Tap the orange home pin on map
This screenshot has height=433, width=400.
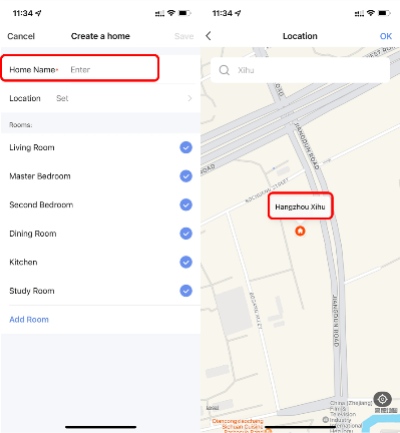pyautogui.click(x=300, y=231)
